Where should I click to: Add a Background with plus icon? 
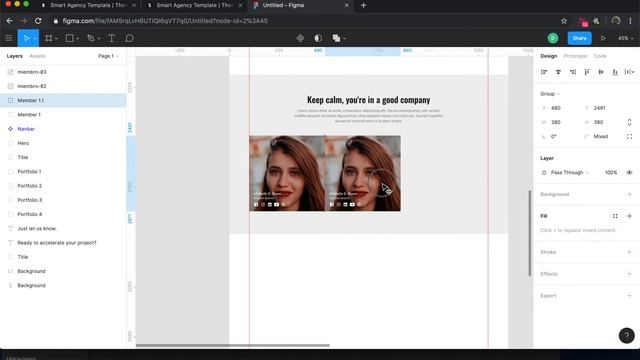[x=629, y=194]
